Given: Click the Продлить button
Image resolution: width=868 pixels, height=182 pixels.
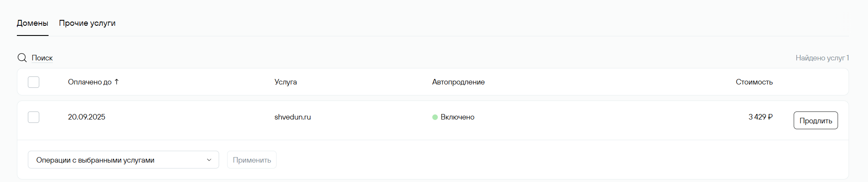Looking at the screenshot, I should coord(816,120).
